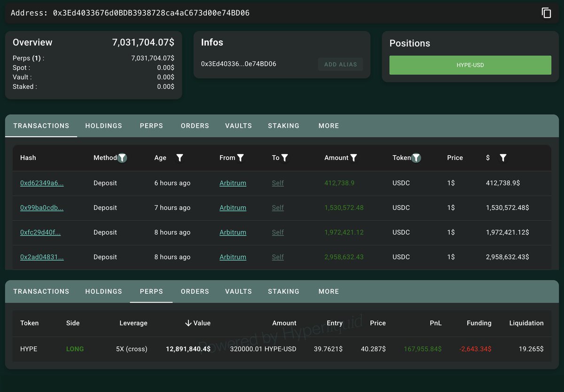Click the sort arrow beside the Value header
The width and height of the screenshot is (564, 392).
pyautogui.click(x=188, y=323)
